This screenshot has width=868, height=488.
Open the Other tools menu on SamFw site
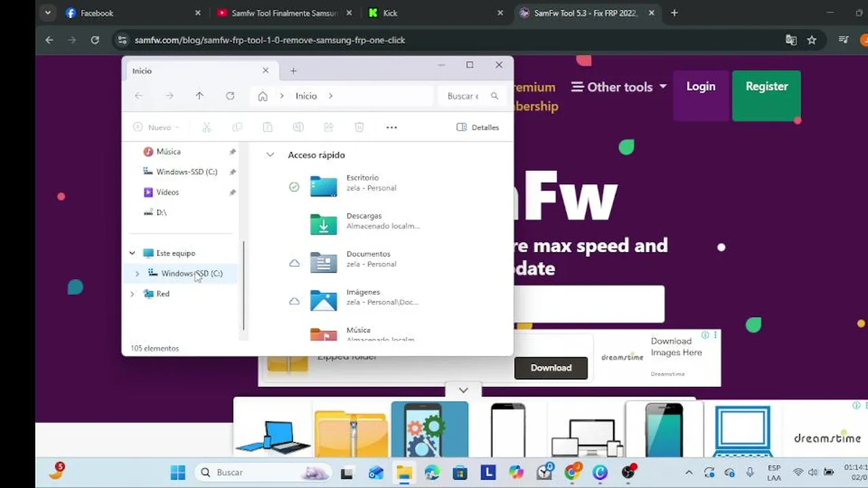tap(619, 87)
